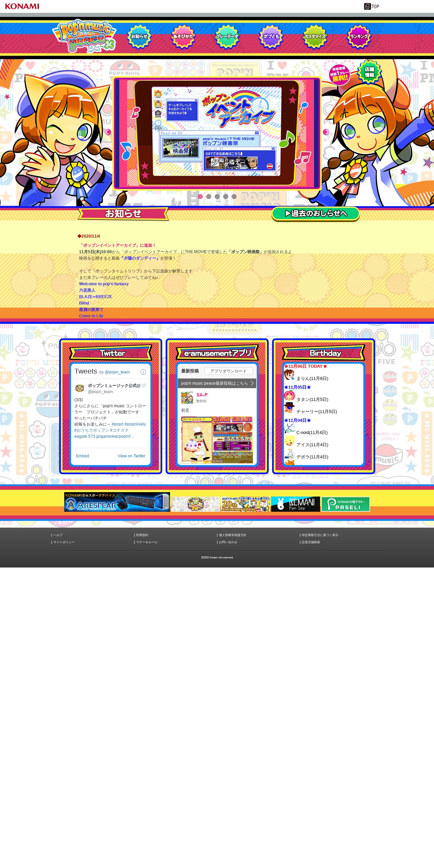Click the Twitter bird icon in tweet
The height and width of the screenshot is (868, 434).
click(x=144, y=385)
